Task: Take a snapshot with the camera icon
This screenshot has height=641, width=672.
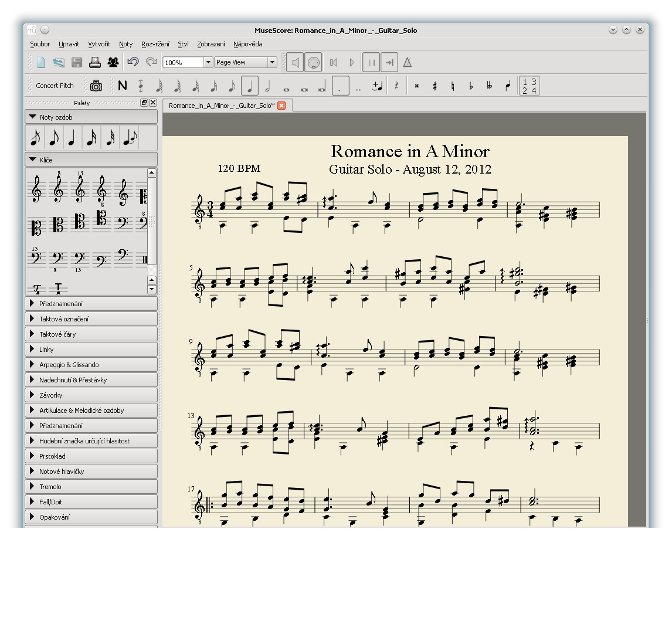Action: 96,86
